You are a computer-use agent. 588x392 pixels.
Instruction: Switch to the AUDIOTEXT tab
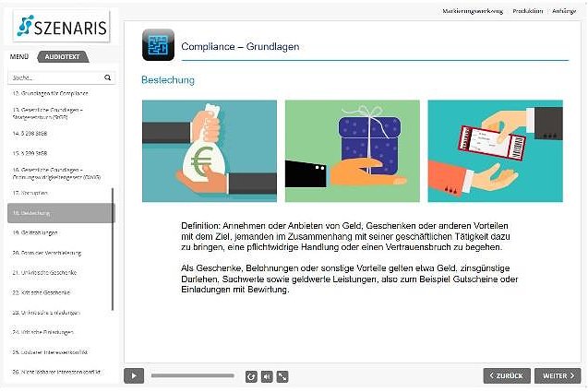coord(63,57)
